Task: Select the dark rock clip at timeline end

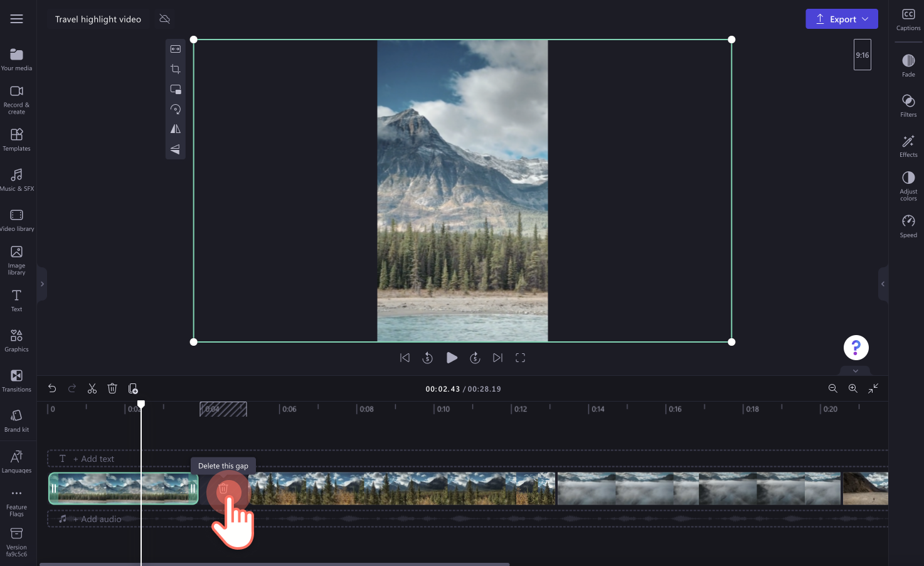Action: tap(866, 489)
